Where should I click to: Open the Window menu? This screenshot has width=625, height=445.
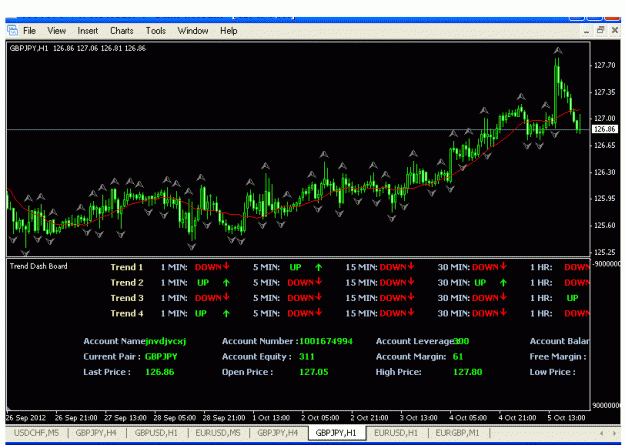(193, 31)
